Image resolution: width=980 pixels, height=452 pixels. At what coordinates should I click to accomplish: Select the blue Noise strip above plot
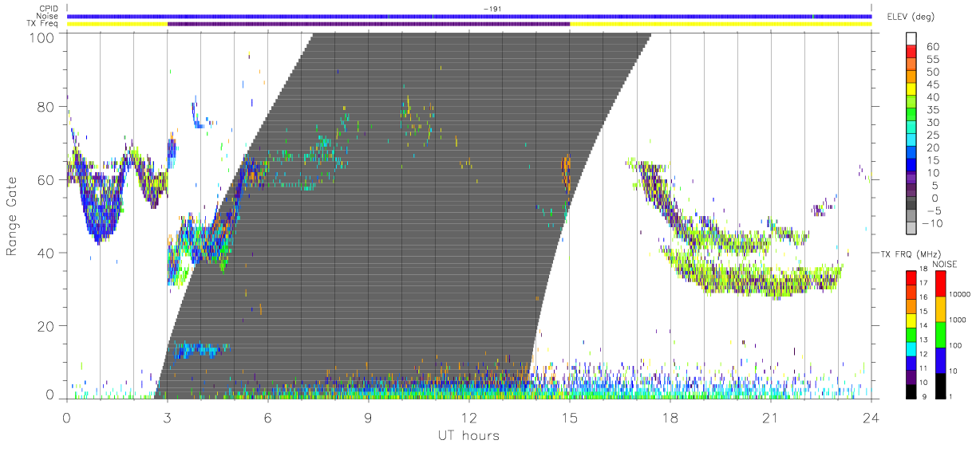click(469, 16)
